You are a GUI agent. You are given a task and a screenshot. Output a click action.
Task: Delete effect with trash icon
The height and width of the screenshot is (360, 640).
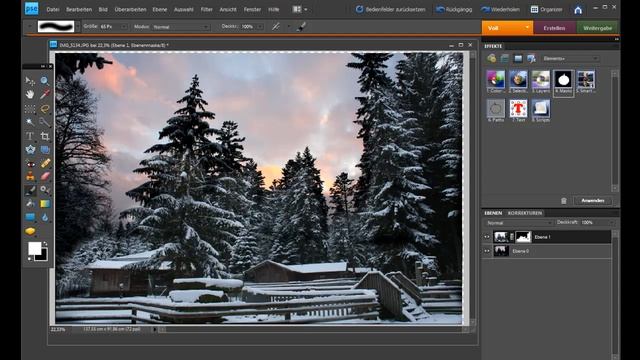(564, 201)
